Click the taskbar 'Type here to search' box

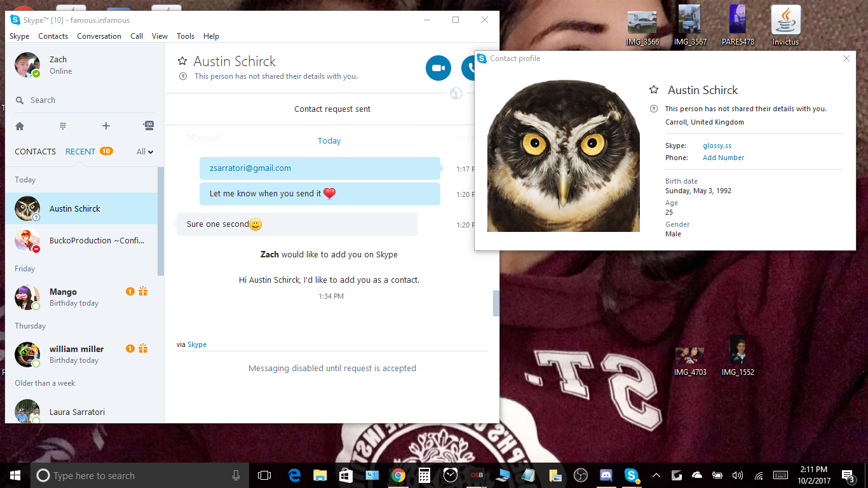(x=140, y=475)
